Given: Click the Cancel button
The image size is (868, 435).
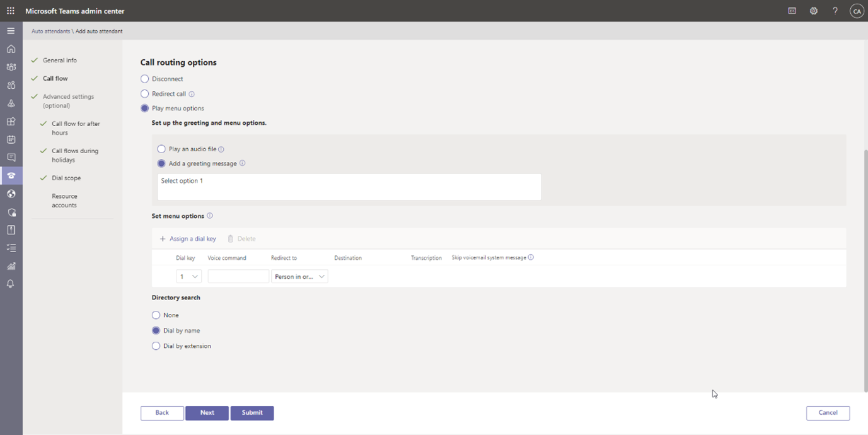Looking at the screenshot, I should 828,413.
